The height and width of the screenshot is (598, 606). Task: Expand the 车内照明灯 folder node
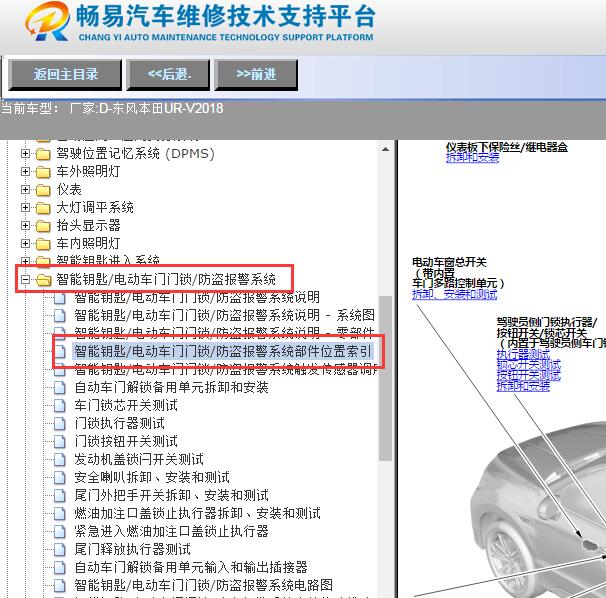point(26,244)
